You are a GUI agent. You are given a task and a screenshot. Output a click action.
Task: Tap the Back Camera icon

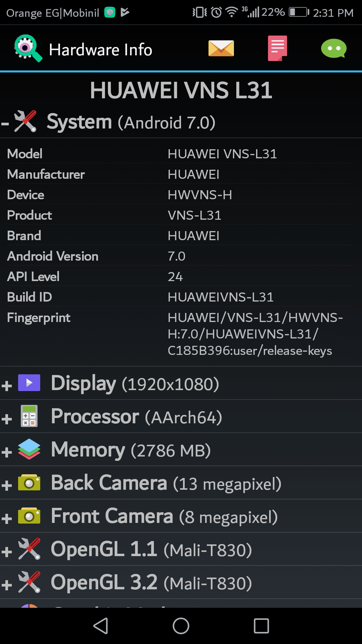(29, 483)
